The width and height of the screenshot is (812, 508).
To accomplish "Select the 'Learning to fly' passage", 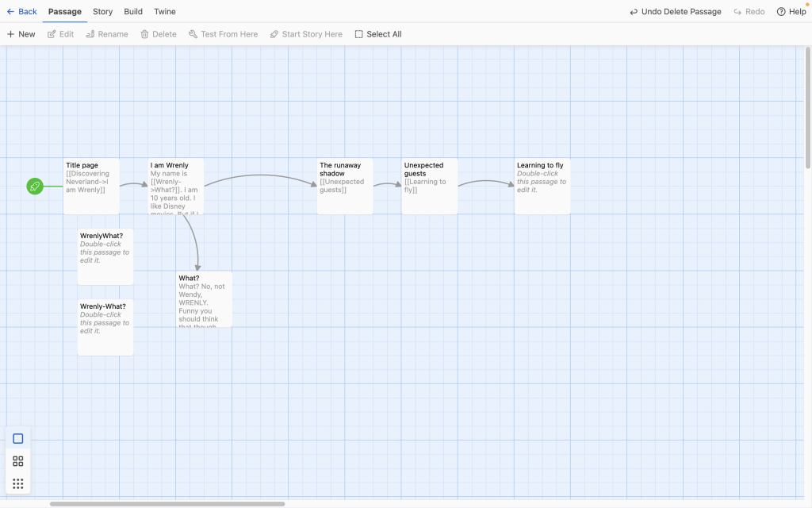I will pos(542,187).
